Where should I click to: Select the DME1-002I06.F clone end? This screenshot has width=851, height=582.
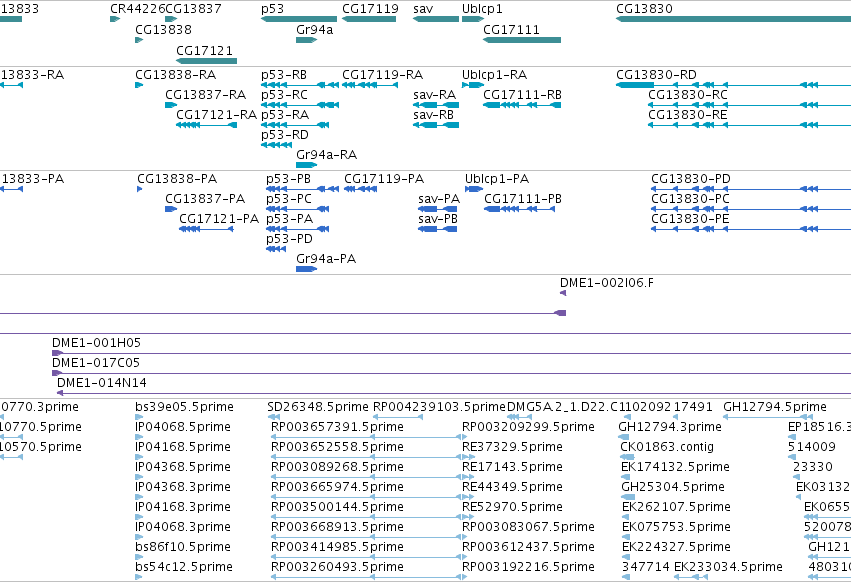point(563,293)
